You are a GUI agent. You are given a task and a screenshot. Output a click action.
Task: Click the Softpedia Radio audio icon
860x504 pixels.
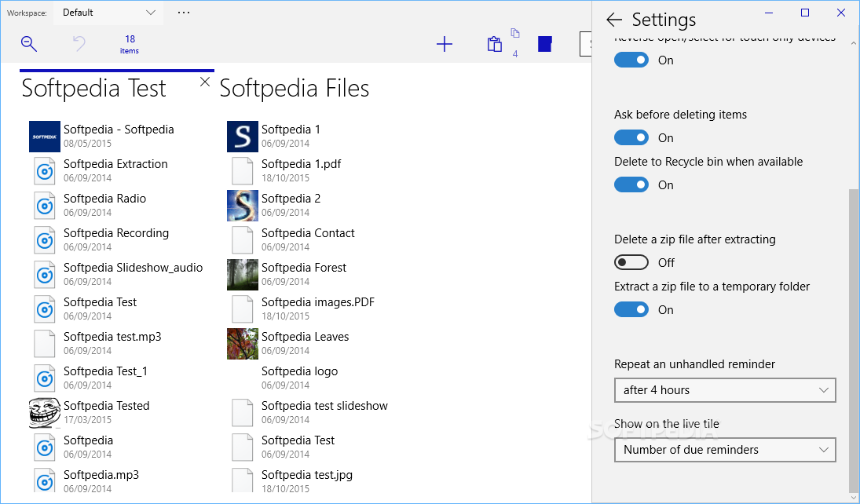[45, 206]
